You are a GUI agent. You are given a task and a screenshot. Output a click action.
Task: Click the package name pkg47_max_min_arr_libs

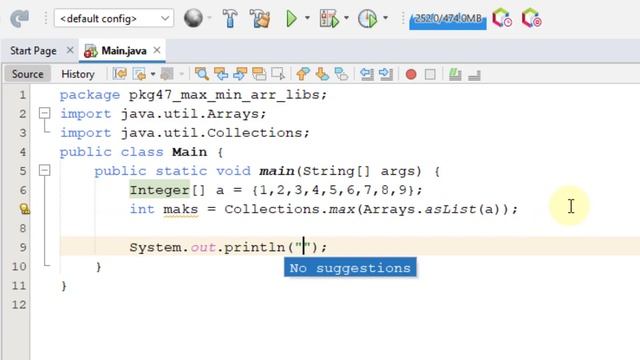tap(224, 95)
